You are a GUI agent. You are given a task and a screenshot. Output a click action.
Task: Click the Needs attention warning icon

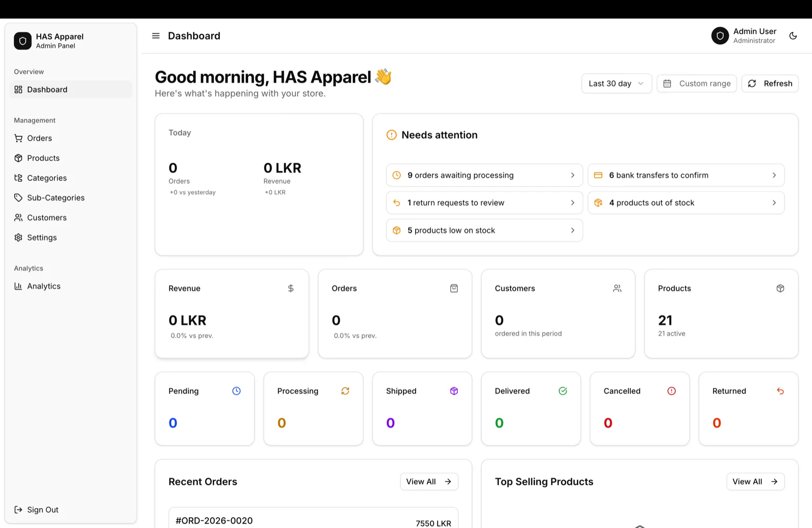pos(392,135)
